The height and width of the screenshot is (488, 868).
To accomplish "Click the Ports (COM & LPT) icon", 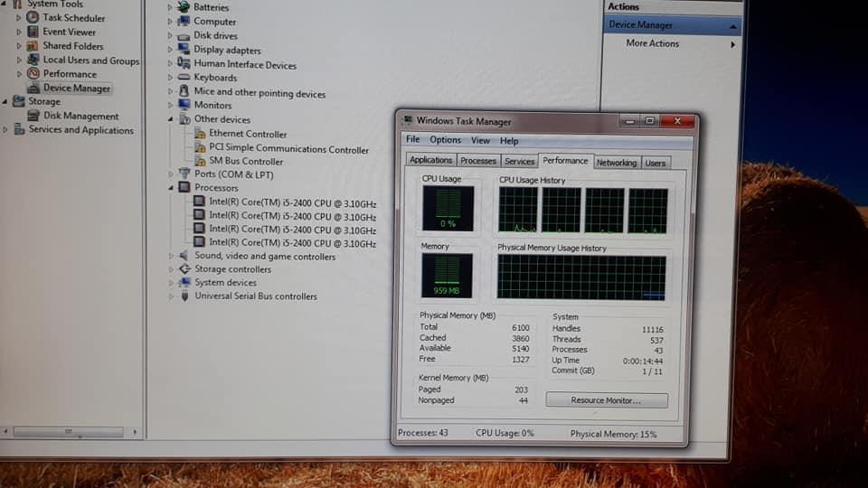I will (x=184, y=174).
